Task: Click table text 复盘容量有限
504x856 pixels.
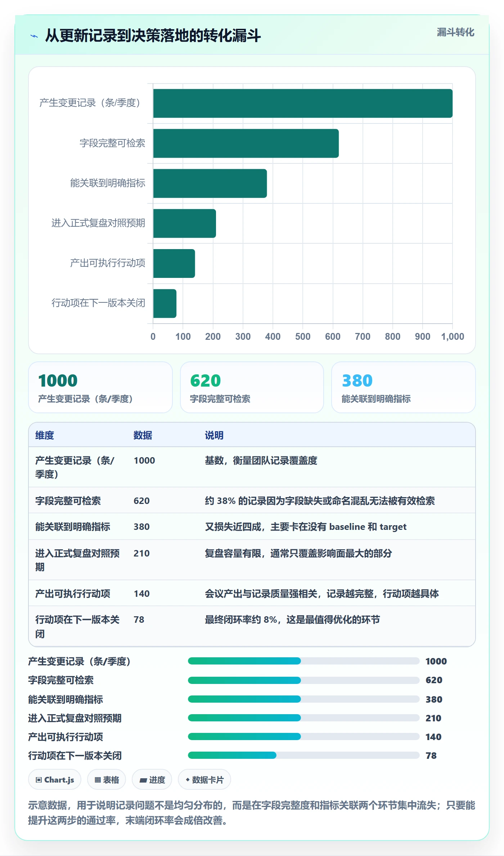Action: coord(298,553)
